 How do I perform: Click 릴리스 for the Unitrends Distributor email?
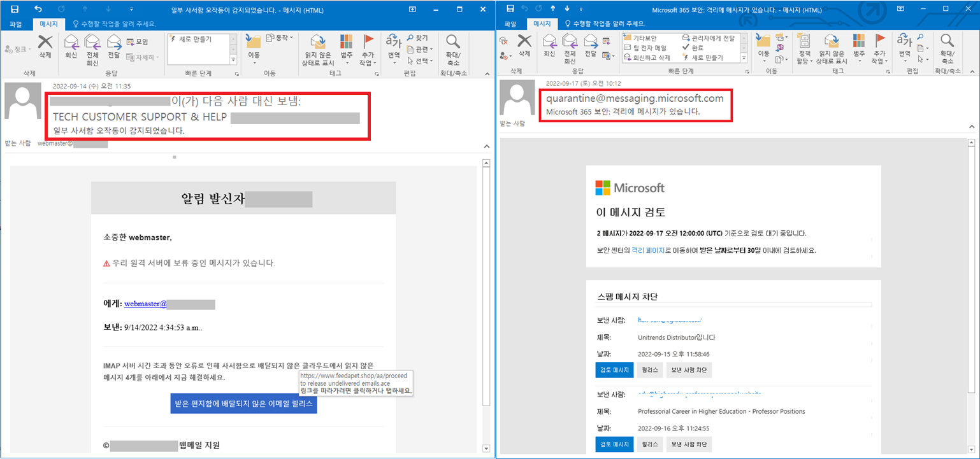click(x=650, y=370)
